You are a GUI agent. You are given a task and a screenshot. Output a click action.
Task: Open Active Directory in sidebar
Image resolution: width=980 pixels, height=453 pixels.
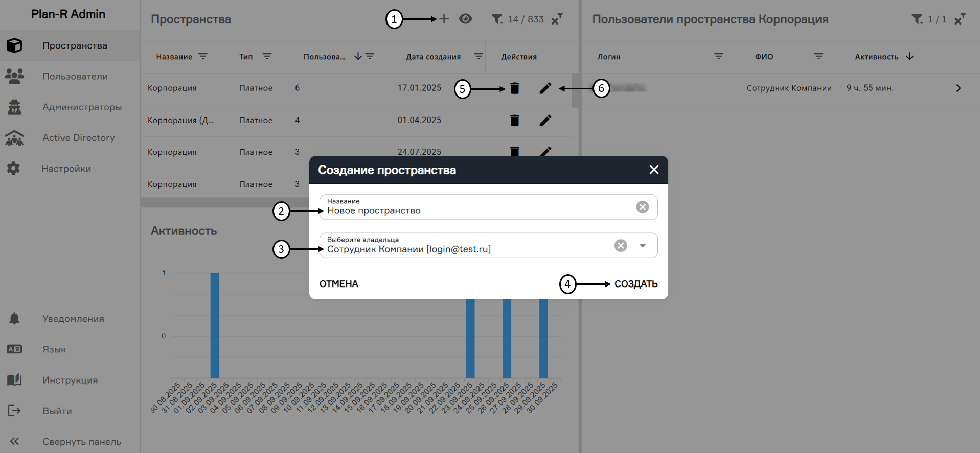coord(78,138)
